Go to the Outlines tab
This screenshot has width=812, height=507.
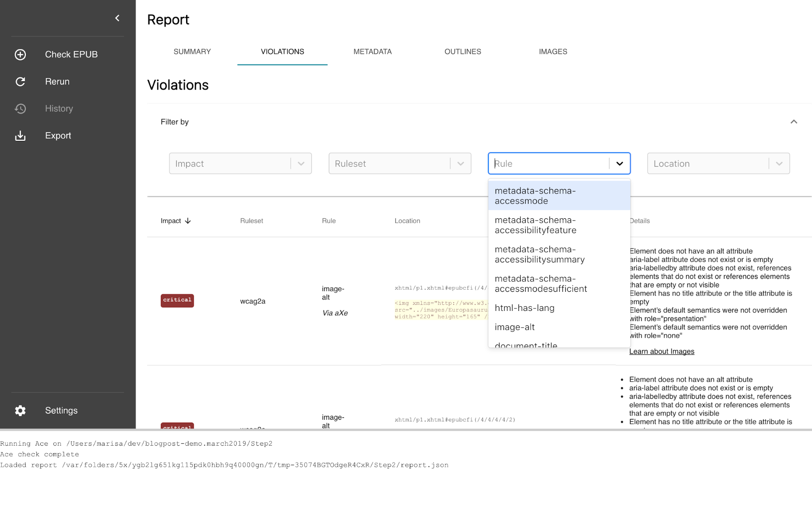(463, 52)
